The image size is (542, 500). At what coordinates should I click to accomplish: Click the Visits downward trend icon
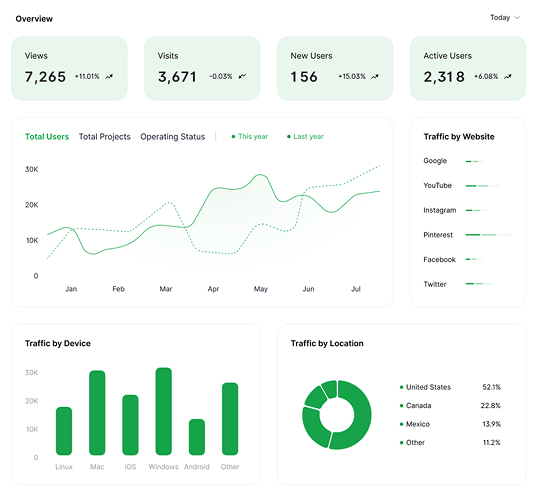coord(242,76)
